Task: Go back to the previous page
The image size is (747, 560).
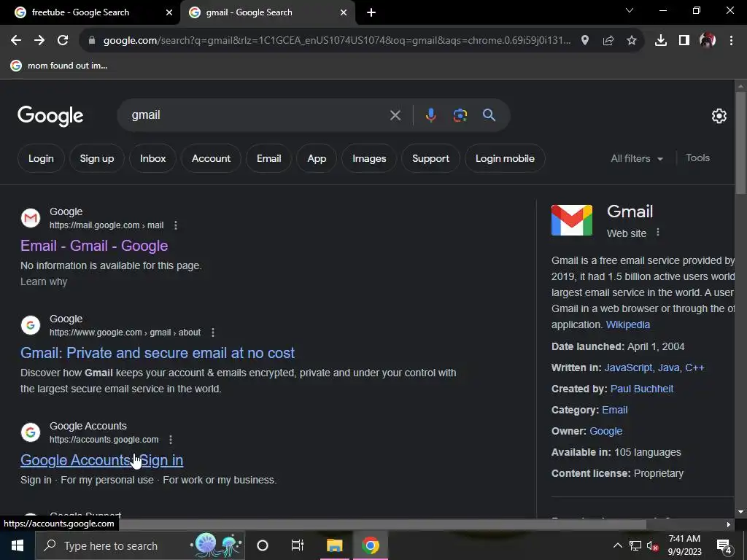Action: point(16,41)
